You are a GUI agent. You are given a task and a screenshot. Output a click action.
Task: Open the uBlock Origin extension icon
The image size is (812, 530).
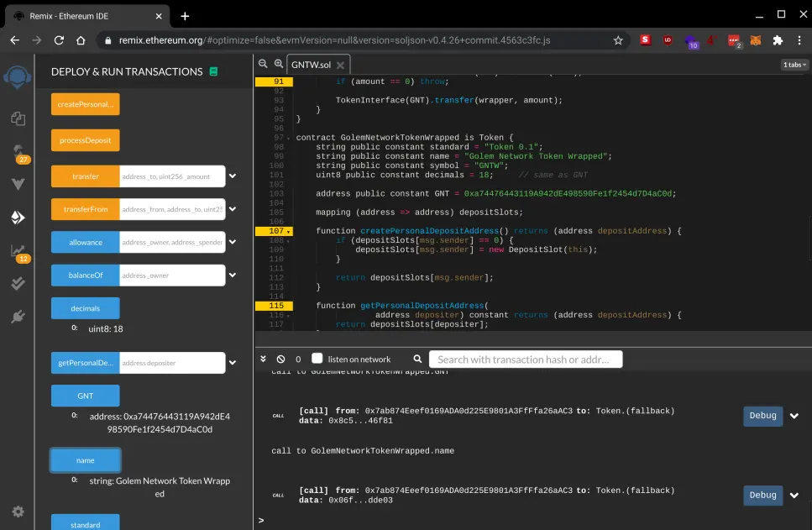668,40
